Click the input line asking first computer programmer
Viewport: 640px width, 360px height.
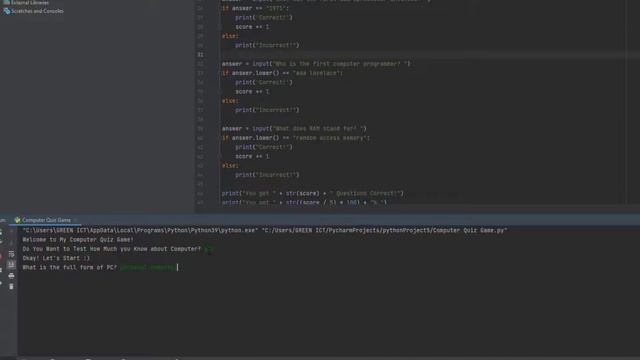pos(316,64)
